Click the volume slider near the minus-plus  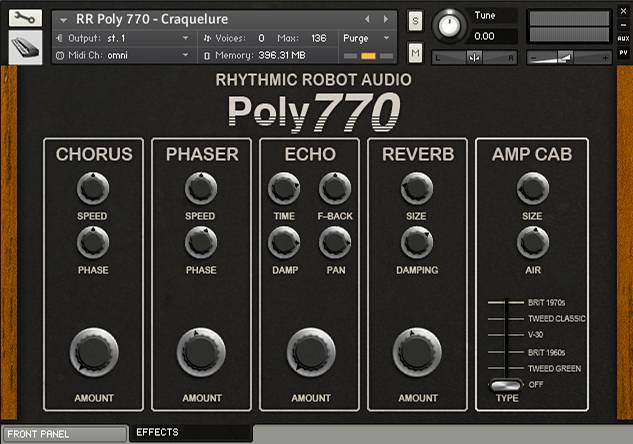click(x=569, y=58)
